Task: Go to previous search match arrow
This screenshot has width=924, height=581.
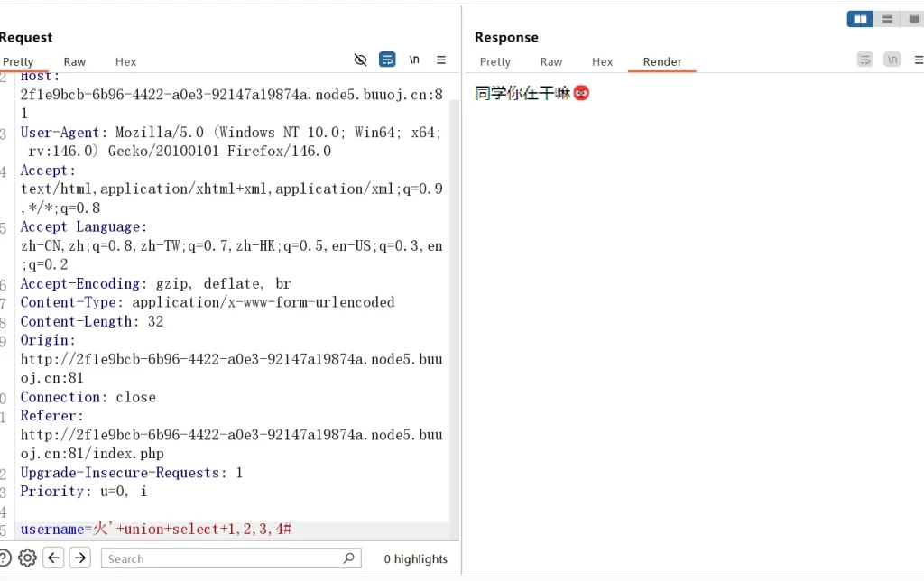Action: (54, 558)
